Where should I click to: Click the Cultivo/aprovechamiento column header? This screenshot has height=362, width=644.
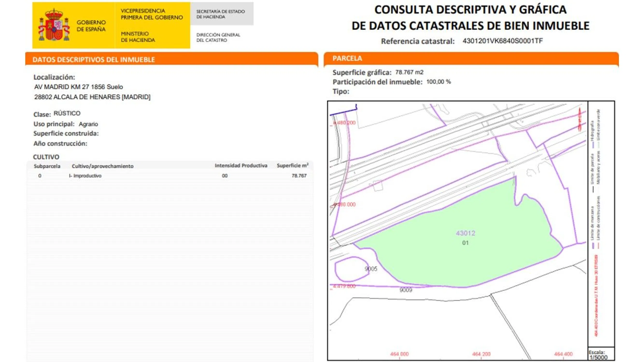(x=102, y=166)
